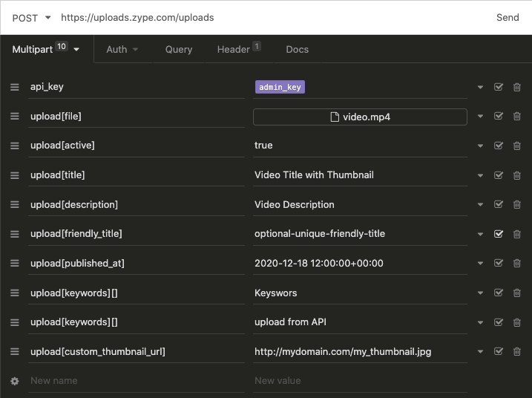
Task: Click the upload[custom_thumbnail_url] name field
Action: (137, 351)
